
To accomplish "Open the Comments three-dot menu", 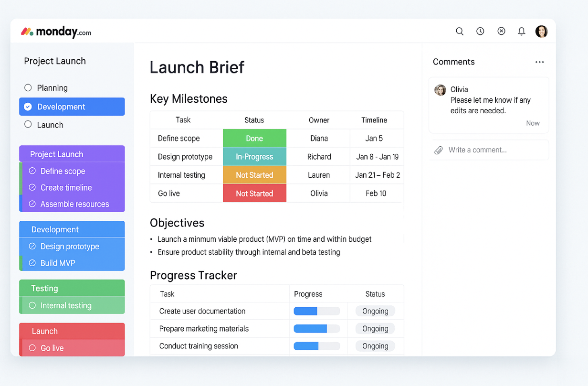I will tap(539, 62).
